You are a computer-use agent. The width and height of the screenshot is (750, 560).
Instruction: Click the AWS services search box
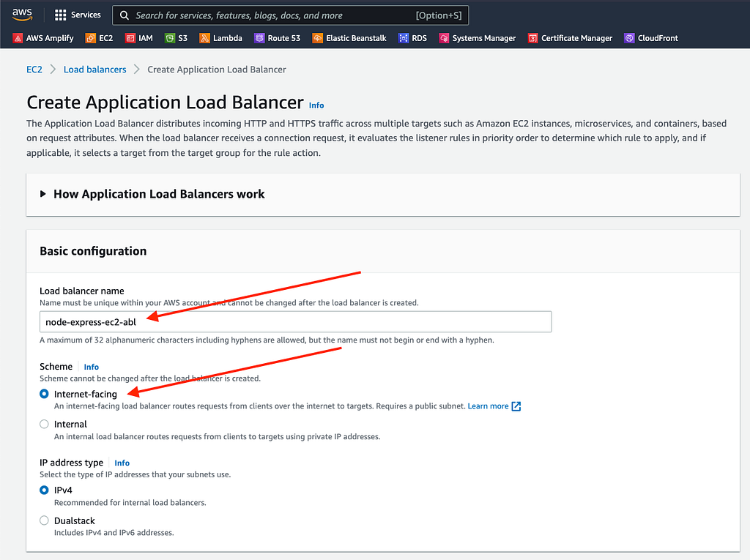tap(290, 15)
